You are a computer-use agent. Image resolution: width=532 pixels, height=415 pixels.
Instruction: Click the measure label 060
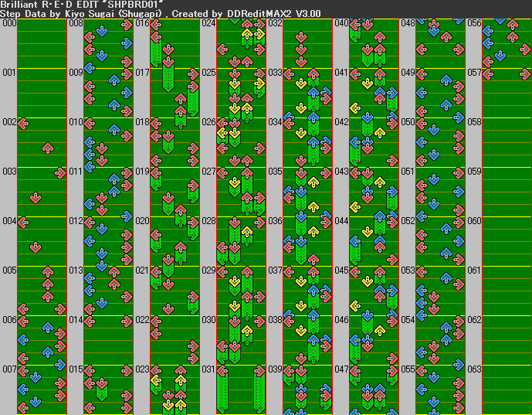click(x=475, y=221)
